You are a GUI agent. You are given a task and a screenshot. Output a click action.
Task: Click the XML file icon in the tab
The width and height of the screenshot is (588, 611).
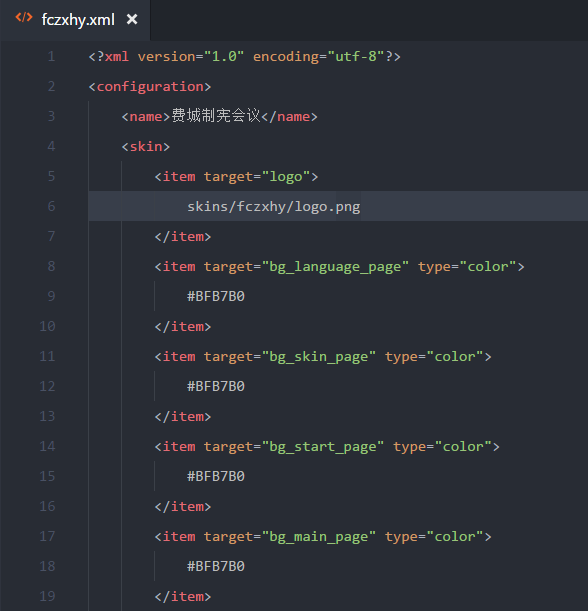[24, 18]
